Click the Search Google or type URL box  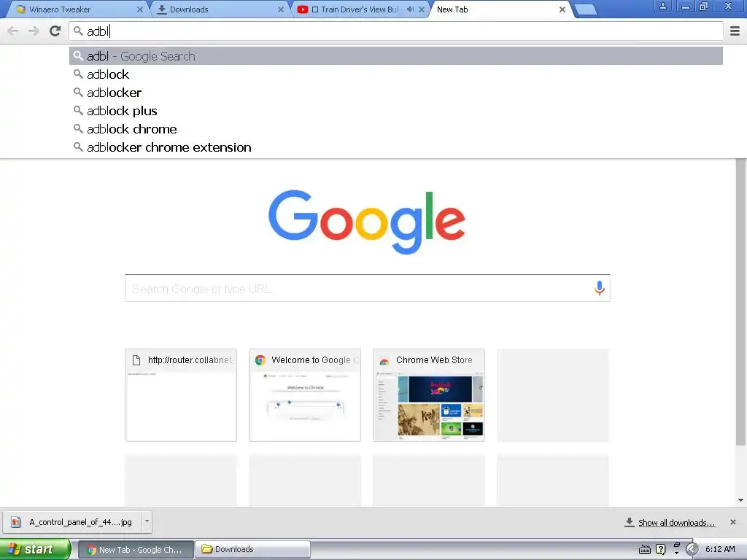tap(368, 288)
